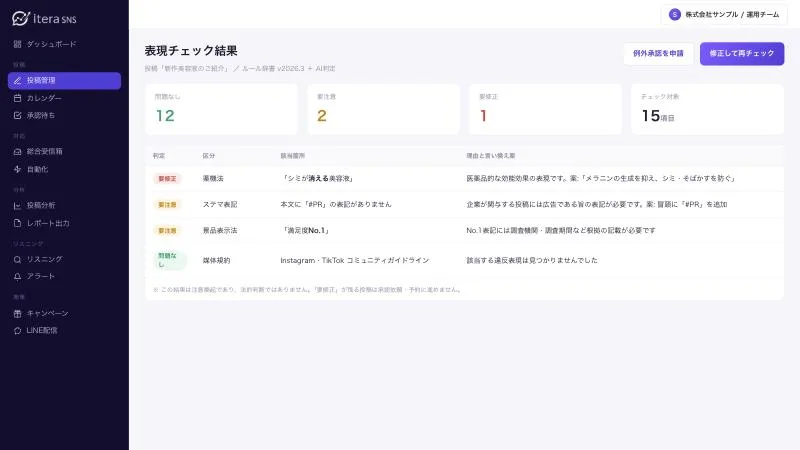
Task: Open 株式会社サンプル / 運用チーム account switcher
Action: [724, 15]
